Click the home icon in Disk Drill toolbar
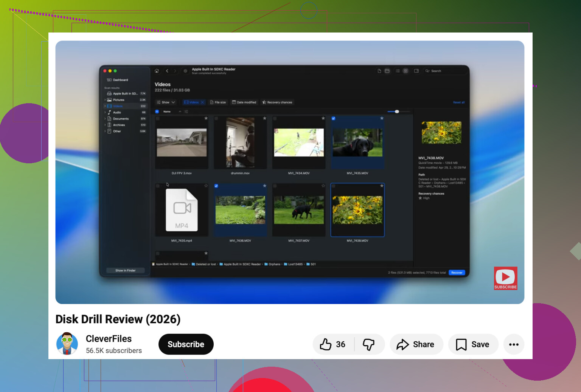The height and width of the screenshot is (392, 581). coord(157,71)
